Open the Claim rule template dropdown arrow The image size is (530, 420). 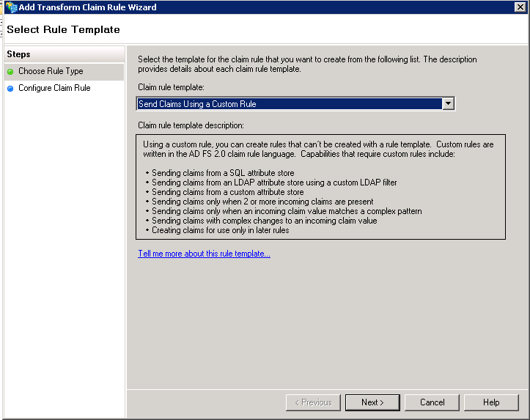448,103
